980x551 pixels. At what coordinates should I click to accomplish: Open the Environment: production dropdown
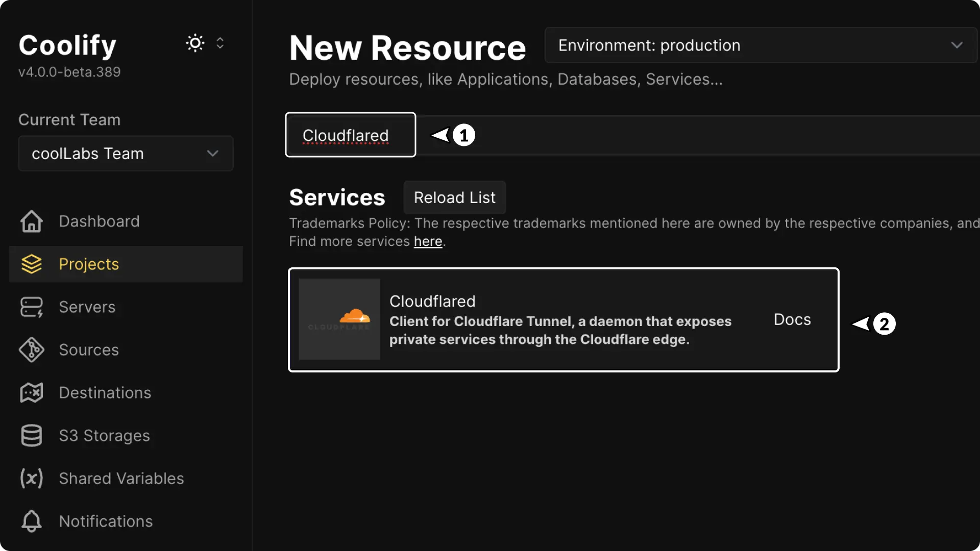tap(761, 45)
